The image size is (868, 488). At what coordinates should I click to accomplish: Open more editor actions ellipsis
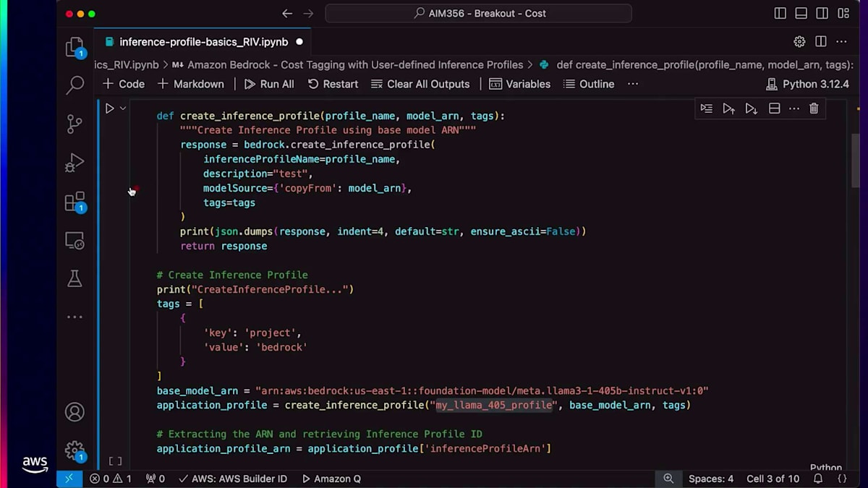[841, 42]
